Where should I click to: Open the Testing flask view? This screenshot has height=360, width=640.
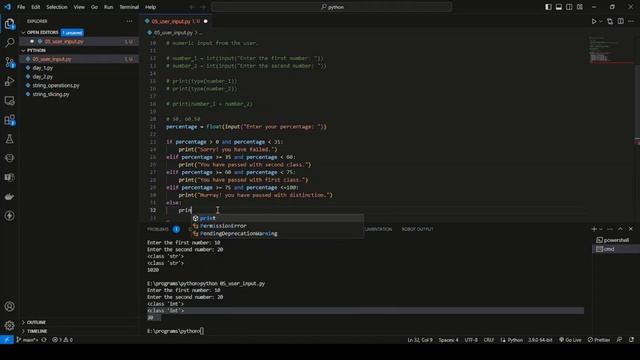(x=9, y=139)
